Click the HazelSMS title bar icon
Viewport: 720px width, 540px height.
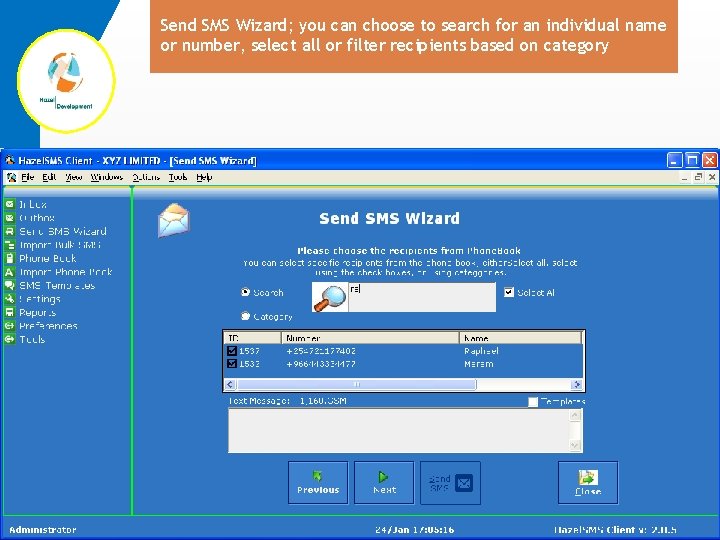pos(10,160)
